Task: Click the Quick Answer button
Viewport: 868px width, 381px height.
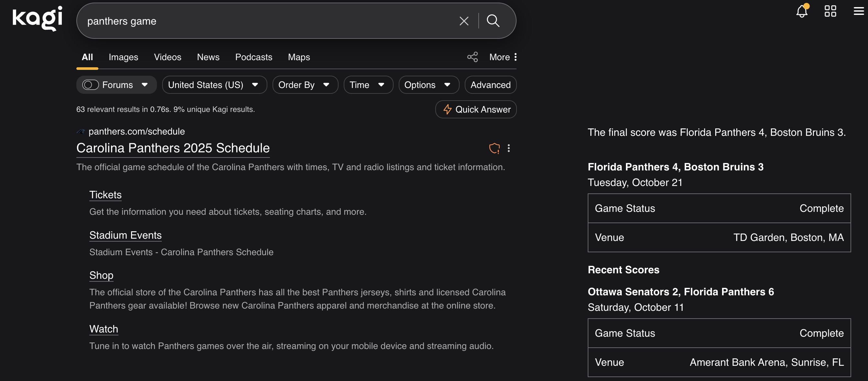Action: [476, 110]
